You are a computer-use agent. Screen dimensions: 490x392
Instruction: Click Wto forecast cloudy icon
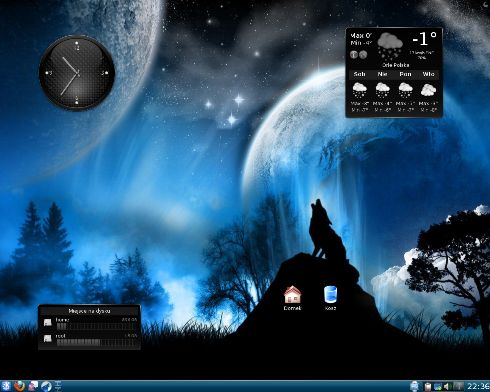[428, 90]
